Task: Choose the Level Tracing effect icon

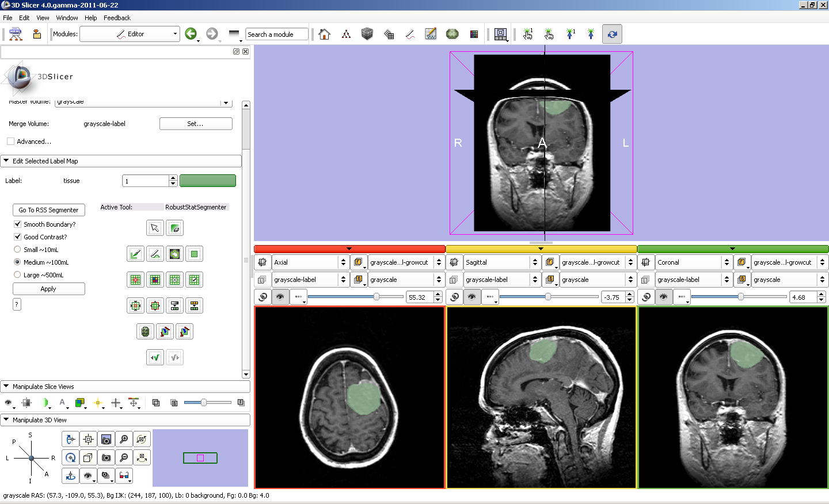Action: (x=174, y=254)
